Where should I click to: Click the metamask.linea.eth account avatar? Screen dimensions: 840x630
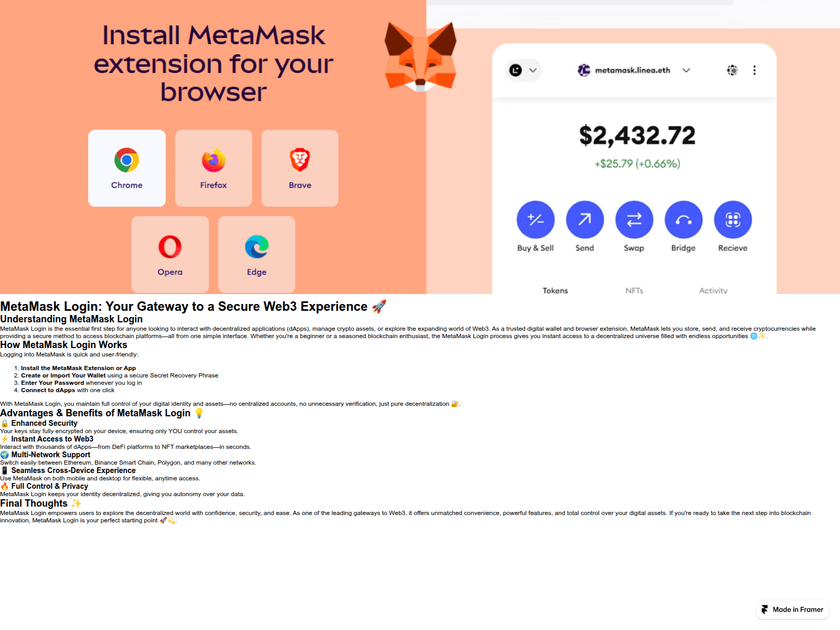point(584,70)
